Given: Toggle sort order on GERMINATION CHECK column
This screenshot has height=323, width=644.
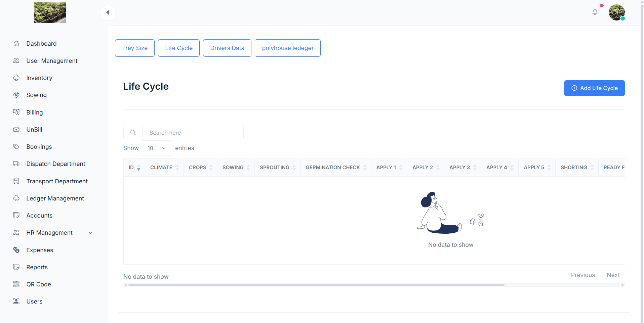Looking at the screenshot, I should pyautogui.click(x=335, y=168).
